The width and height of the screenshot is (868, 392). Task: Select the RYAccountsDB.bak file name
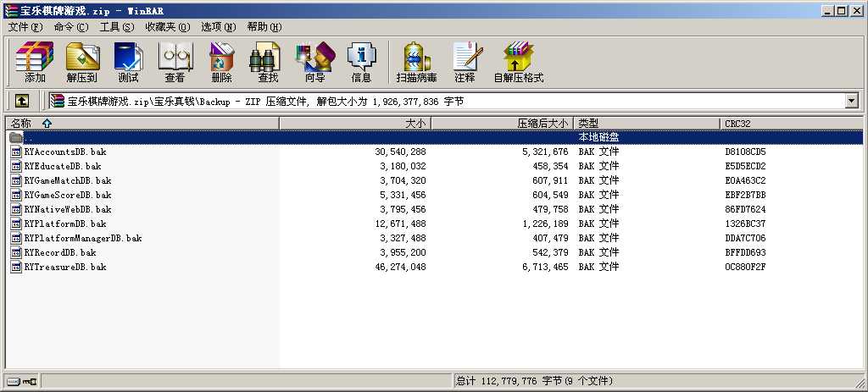(65, 152)
